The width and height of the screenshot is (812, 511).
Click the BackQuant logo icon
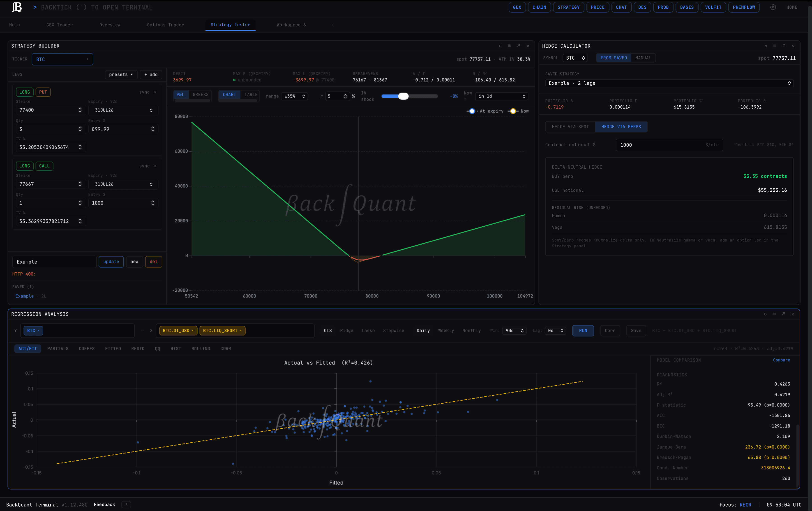pyautogui.click(x=16, y=7)
